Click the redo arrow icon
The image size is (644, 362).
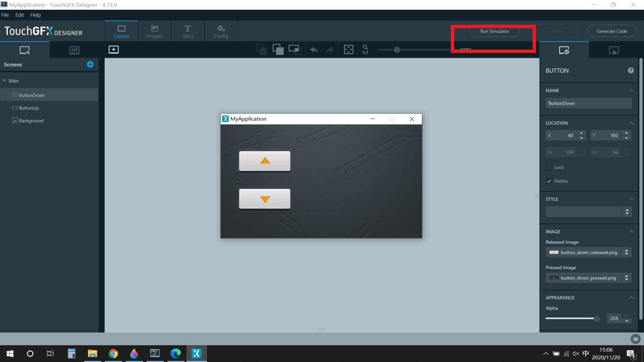tap(330, 50)
